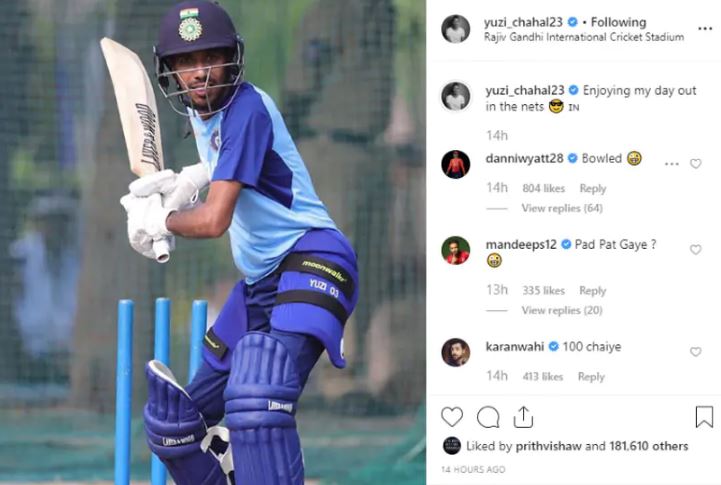The width and height of the screenshot is (721, 485).
Task: Open the post options three-dot menu
Action: point(705,29)
